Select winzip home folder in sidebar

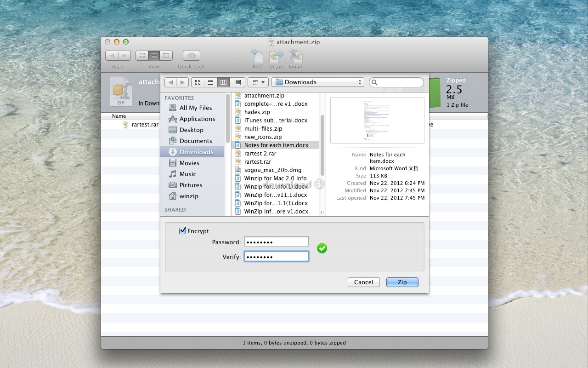192,196
